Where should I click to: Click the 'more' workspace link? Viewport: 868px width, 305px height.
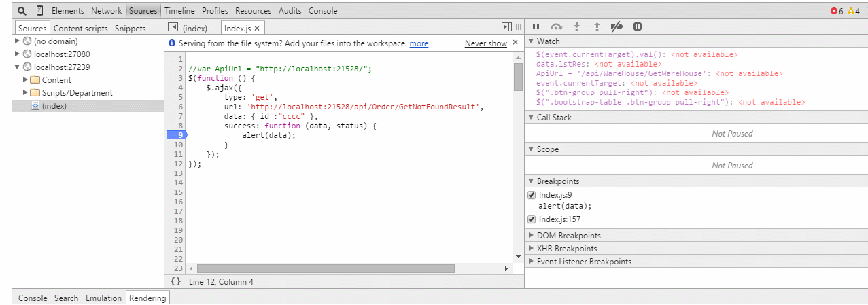coord(419,43)
